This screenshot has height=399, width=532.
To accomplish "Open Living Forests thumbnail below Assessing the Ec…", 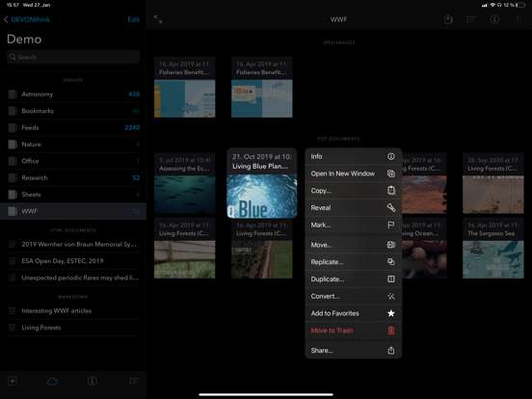I will click(x=185, y=248).
